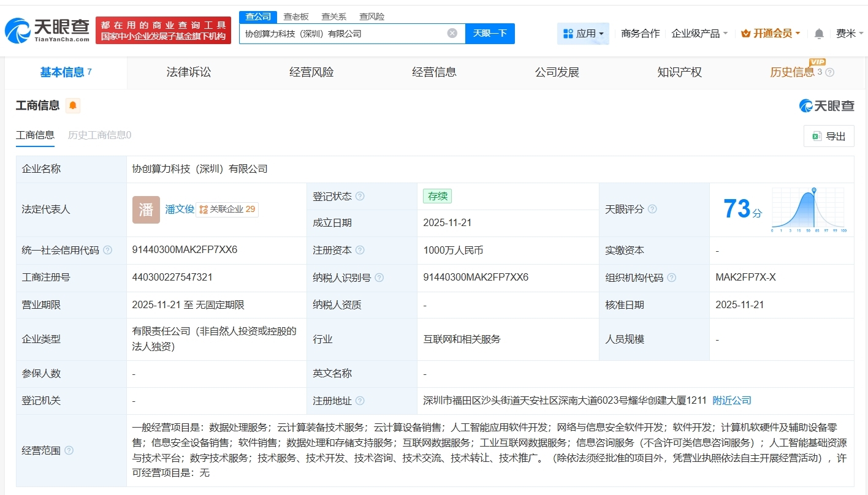Open legal representative 潘文俊 profile
The height and width of the screenshot is (495, 868).
click(x=178, y=209)
